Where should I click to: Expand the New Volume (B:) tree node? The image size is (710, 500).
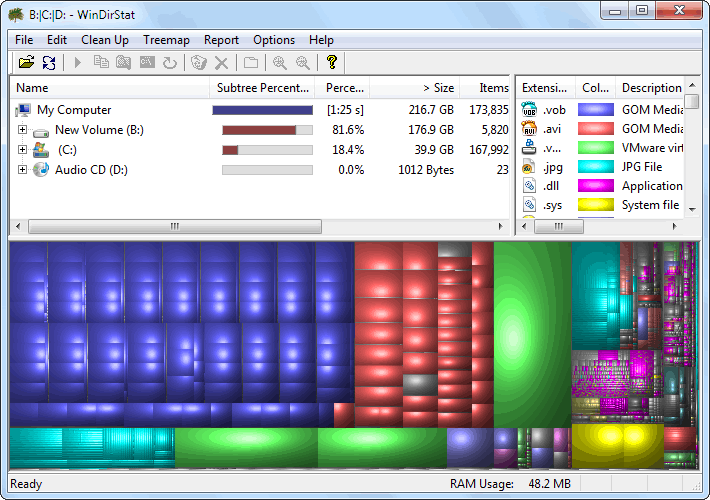click(x=22, y=130)
